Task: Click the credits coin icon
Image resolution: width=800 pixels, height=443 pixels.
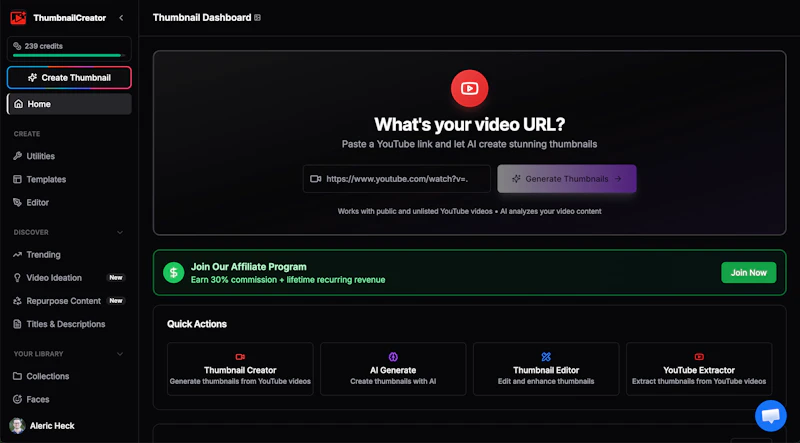Action: tap(17, 46)
